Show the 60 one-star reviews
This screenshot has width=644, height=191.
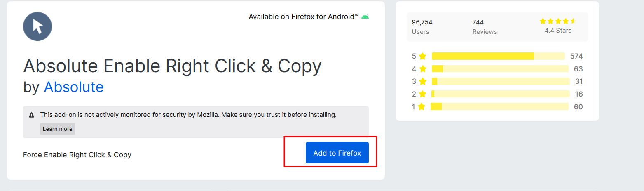[x=578, y=107]
